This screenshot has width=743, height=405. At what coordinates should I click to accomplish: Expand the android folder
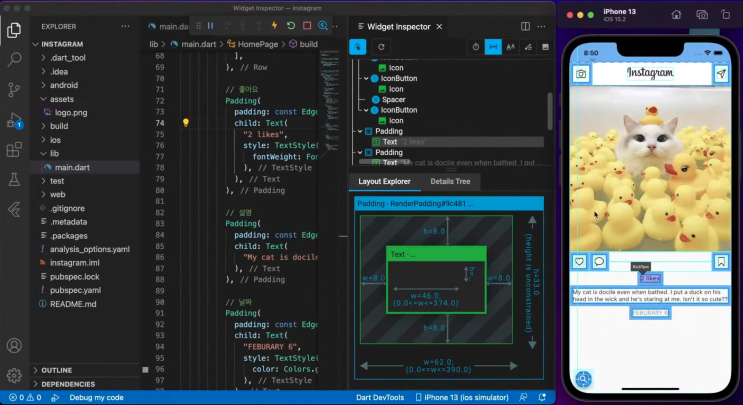64,85
